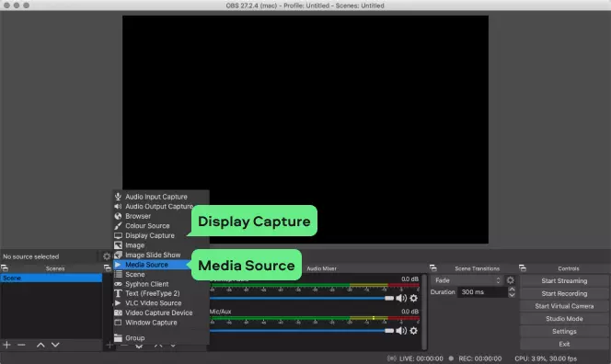Viewport: 611px width, 364px height.
Task: Click the source properties gear icon
Action: (107, 256)
